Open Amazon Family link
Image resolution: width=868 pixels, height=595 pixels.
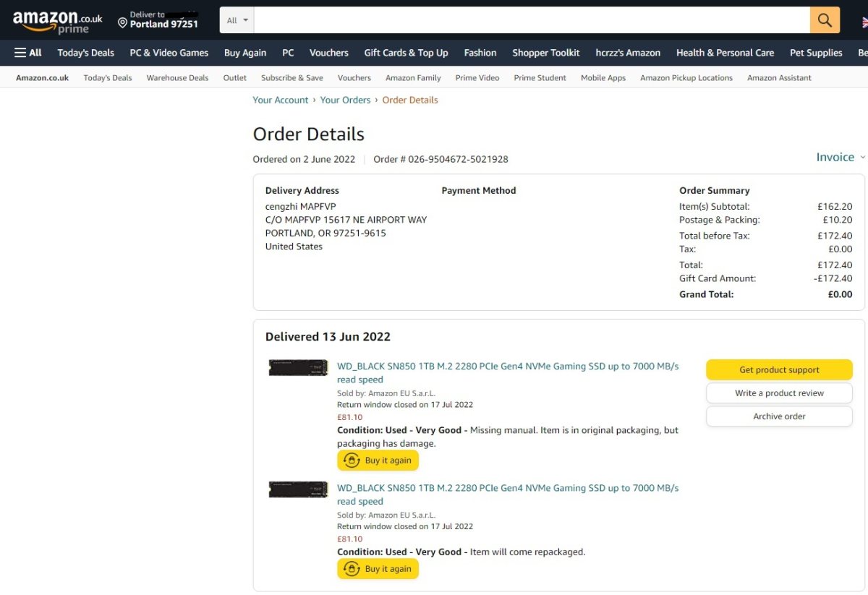point(413,78)
